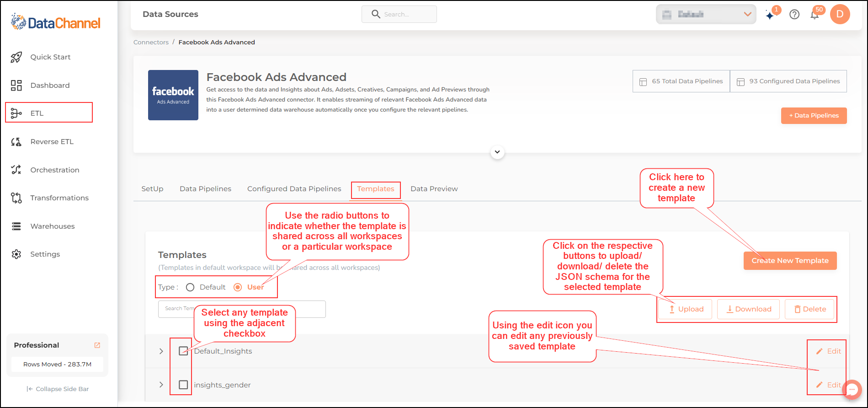Click the Orchestration icon

tap(16, 170)
